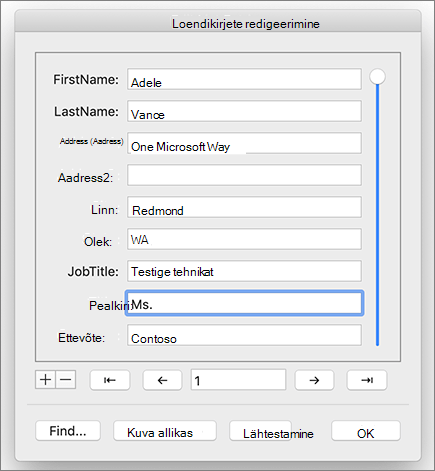This screenshot has width=435, height=471.
Task: Focus the FirstName field with Adele
Action: click(244, 79)
